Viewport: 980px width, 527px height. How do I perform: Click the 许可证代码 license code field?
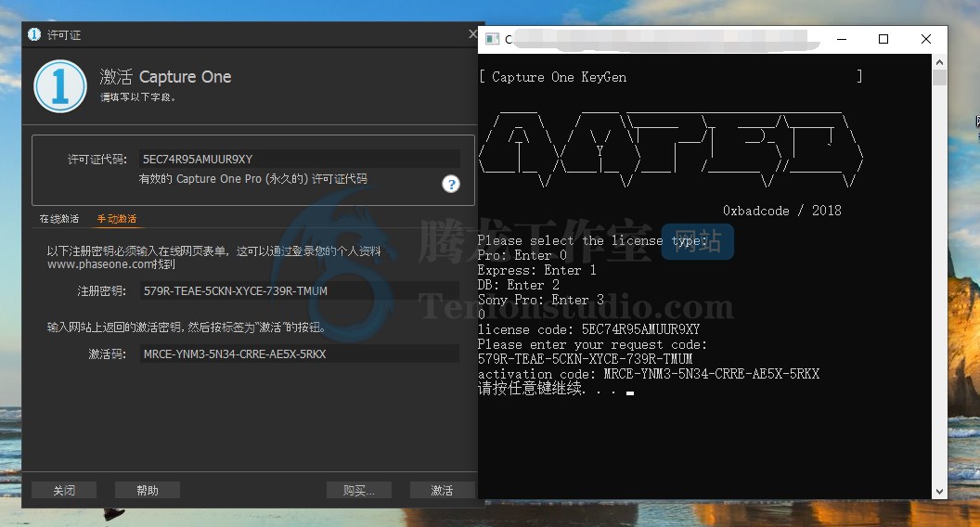300,159
